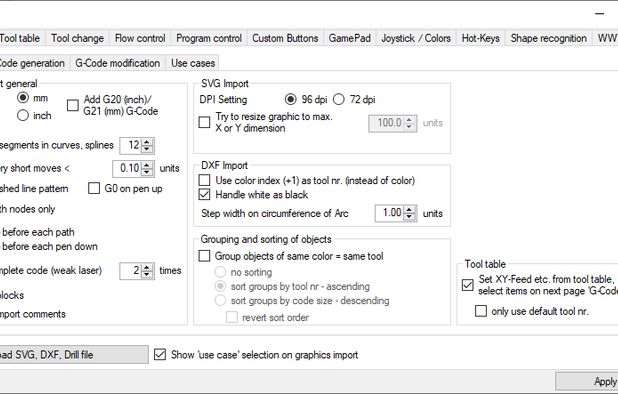
Task: Switch to Shape recognition tab
Action: pos(549,38)
